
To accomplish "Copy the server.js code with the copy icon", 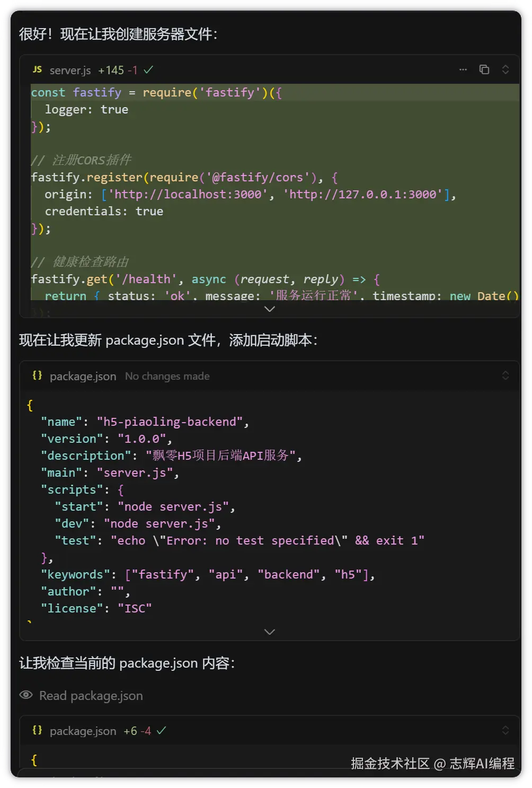I will [484, 69].
